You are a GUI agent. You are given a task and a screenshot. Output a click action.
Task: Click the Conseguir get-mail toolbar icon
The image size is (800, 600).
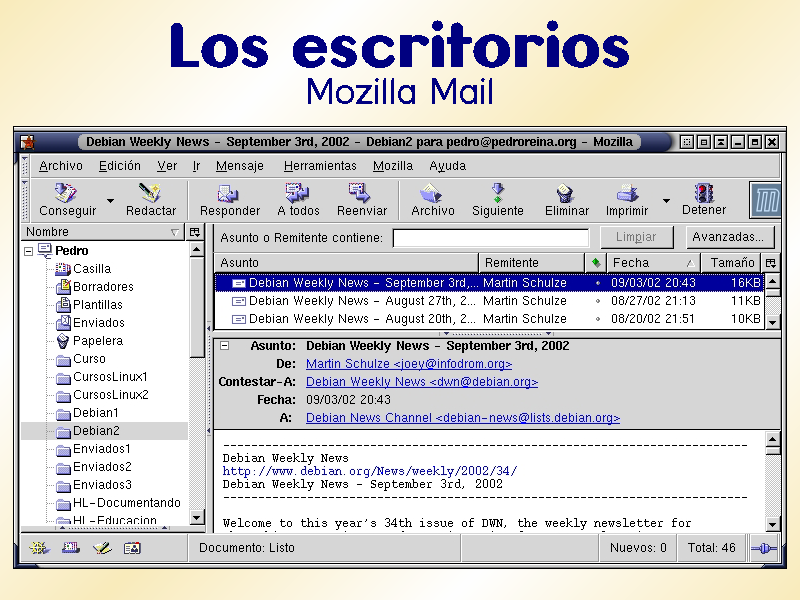point(67,193)
